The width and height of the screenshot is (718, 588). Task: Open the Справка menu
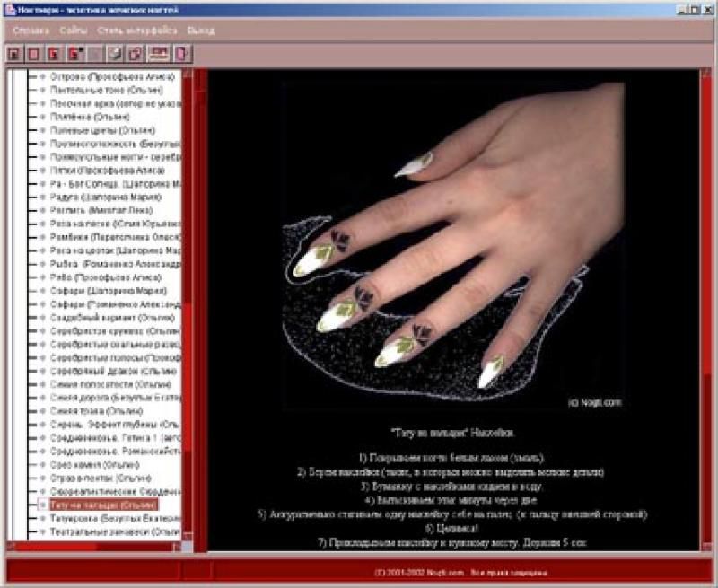click(x=31, y=30)
